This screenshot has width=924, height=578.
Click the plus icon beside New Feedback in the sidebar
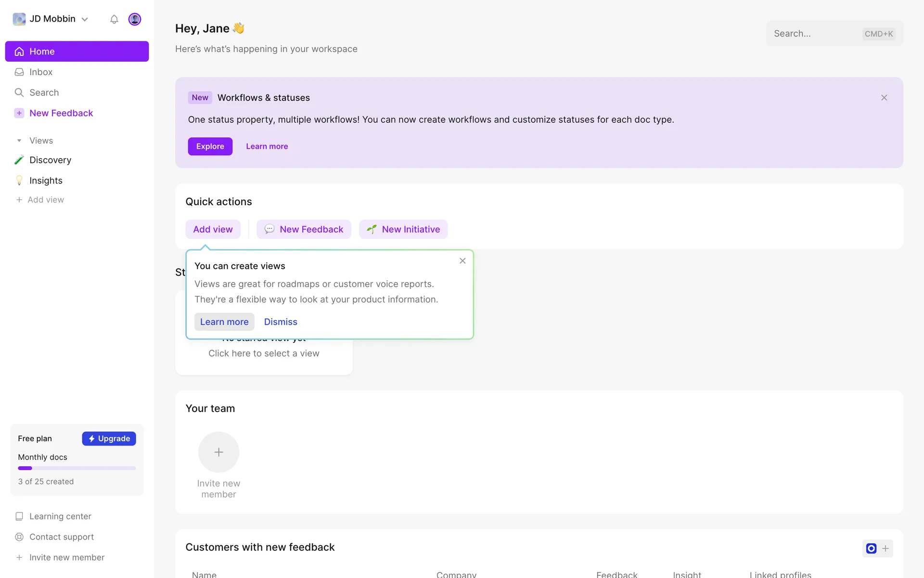tap(19, 113)
